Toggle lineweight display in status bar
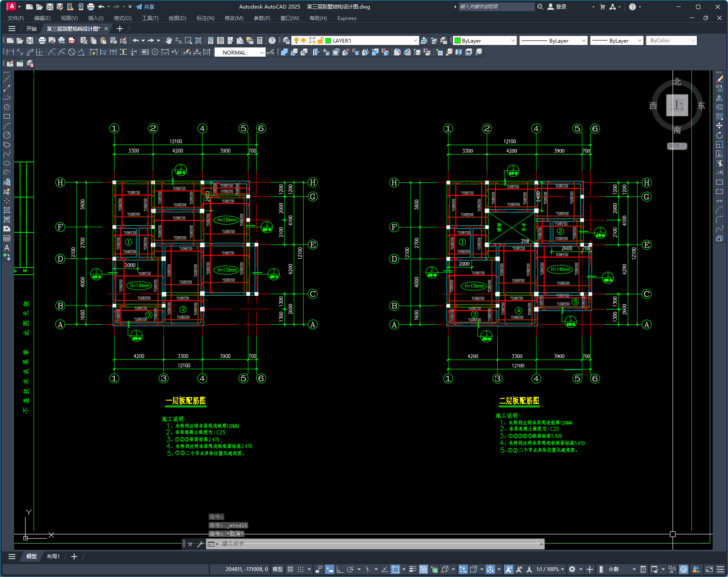The height and width of the screenshot is (577, 728). (413, 569)
